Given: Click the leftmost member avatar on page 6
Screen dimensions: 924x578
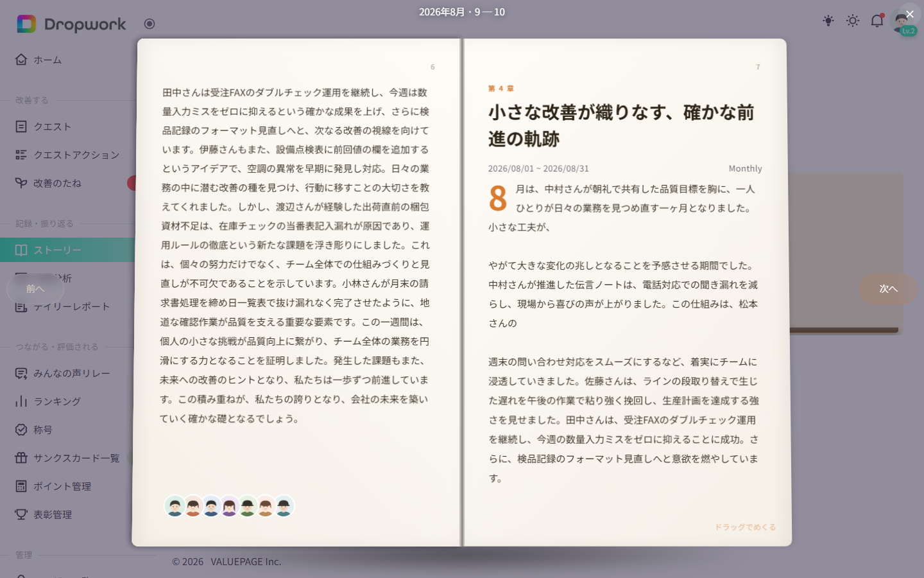Looking at the screenshot, I should point(175,506).
